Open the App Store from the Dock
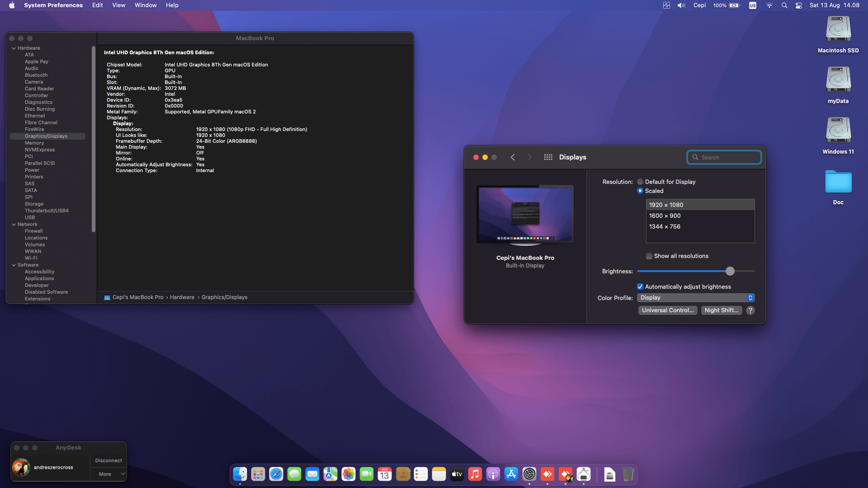 click(511, 474)
